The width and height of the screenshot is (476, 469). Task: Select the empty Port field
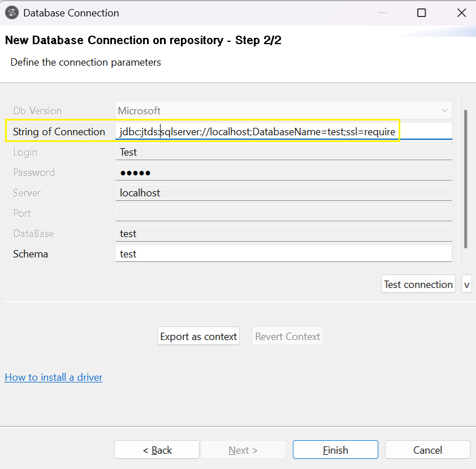(283, 213)
